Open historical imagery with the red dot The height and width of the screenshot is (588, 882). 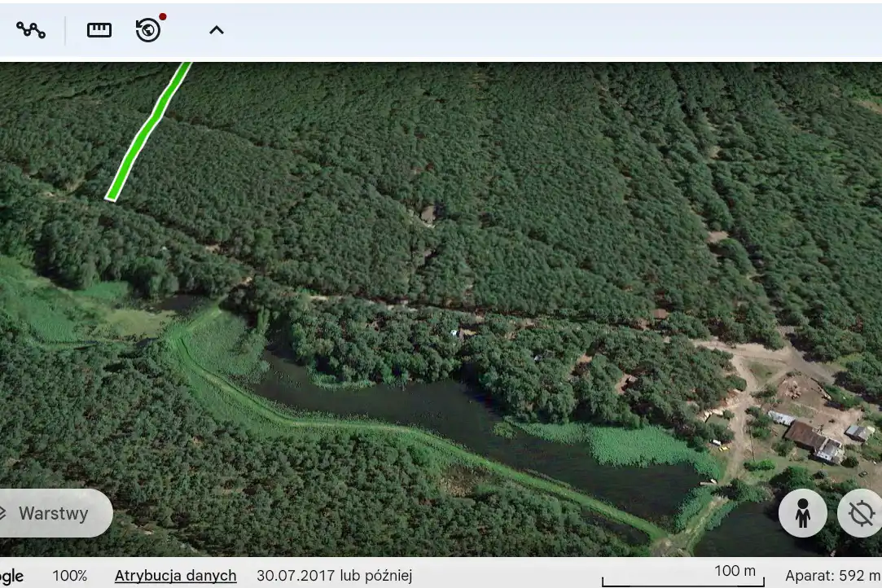148,30
